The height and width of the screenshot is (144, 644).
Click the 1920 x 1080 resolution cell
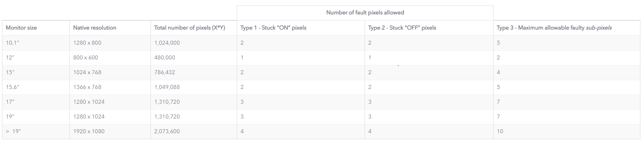(x=110, y=131)
